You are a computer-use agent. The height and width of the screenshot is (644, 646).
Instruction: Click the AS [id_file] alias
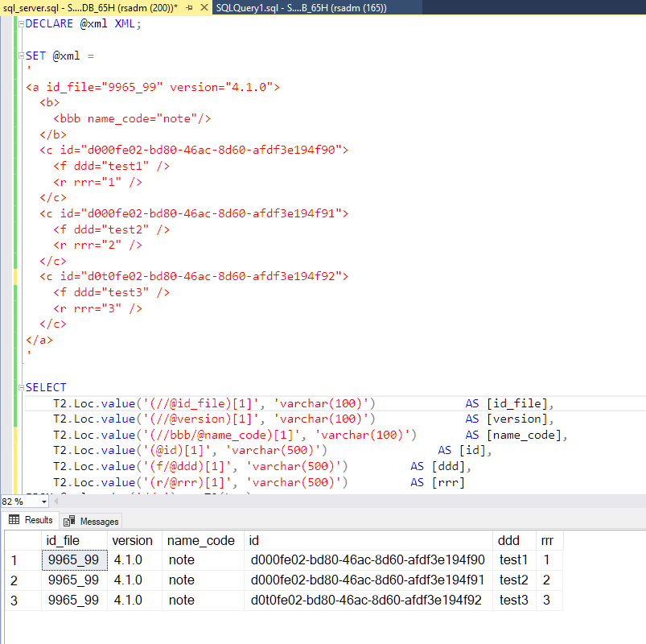click(x=509, y=403)
